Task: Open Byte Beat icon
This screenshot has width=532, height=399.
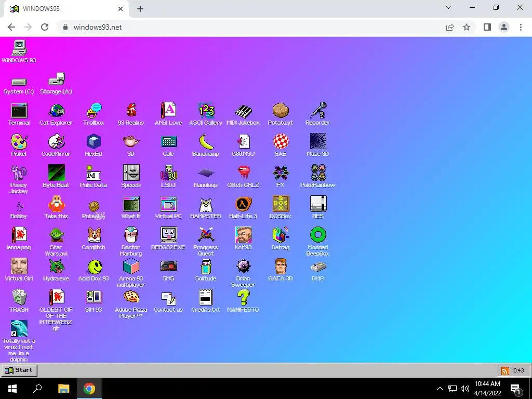Action: (56, 172)
